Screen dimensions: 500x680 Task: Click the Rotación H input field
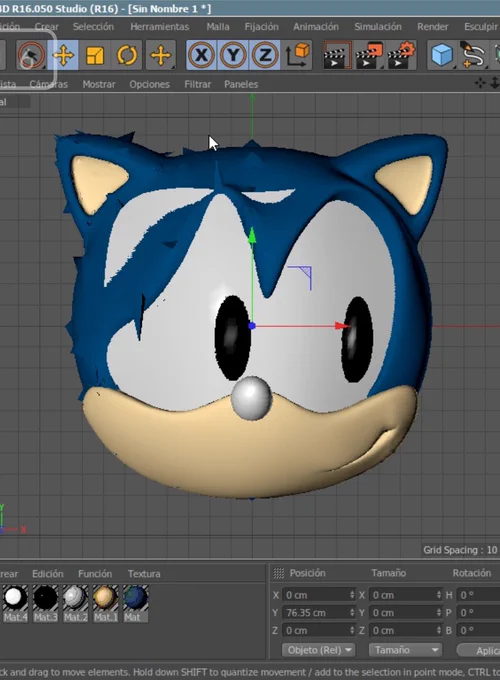(478, 595)
